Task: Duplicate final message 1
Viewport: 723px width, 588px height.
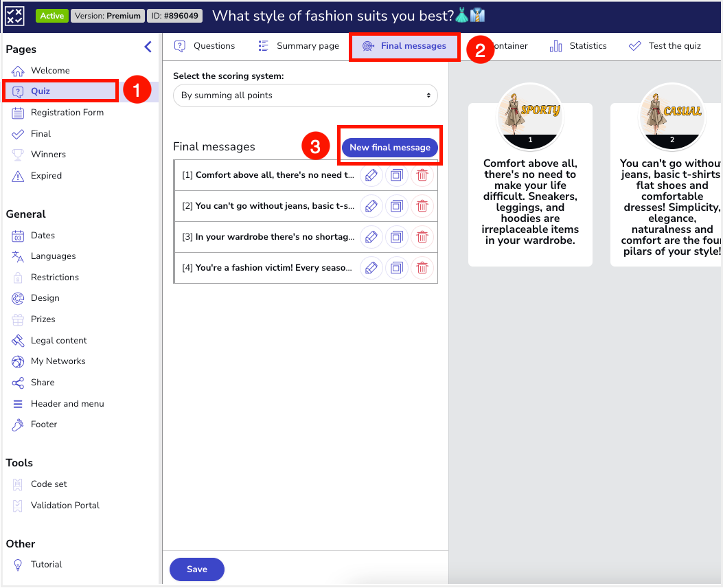Action: coord(397,175)
